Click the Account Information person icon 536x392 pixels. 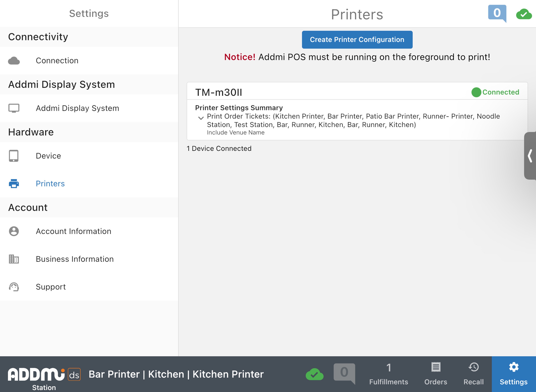[x=14, y=231]
